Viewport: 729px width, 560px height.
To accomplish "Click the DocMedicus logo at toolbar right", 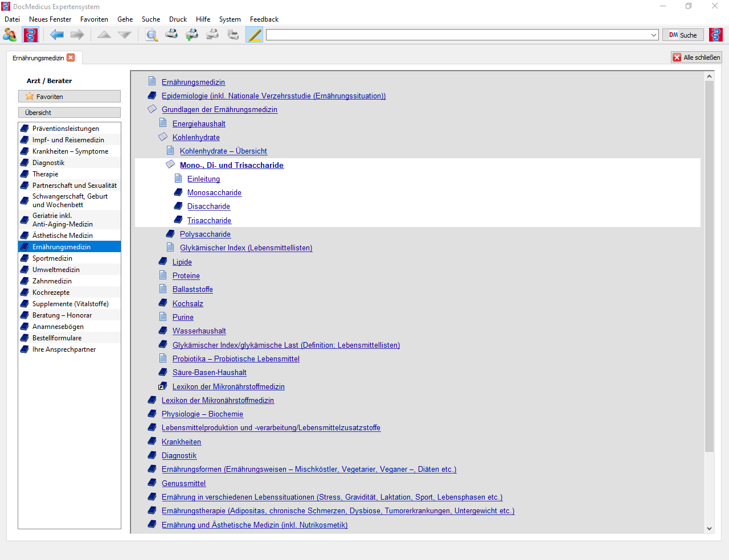I will coord(716,35).
